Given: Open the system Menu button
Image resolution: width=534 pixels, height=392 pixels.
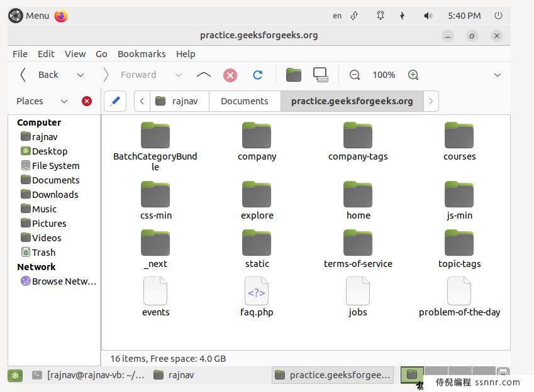Looking at the screenshot, I should 28,16.
